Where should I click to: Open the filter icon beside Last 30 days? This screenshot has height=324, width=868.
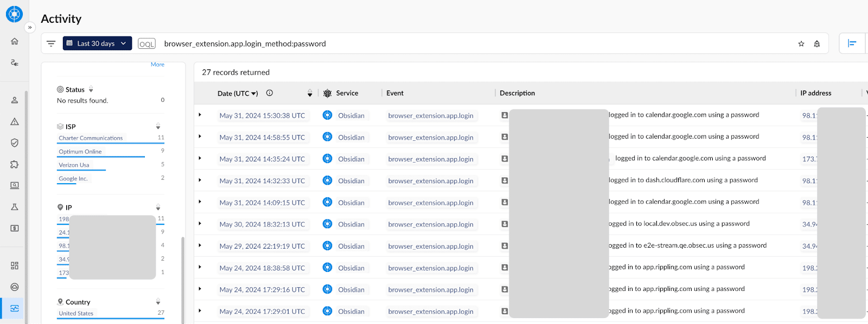(51, 43)
